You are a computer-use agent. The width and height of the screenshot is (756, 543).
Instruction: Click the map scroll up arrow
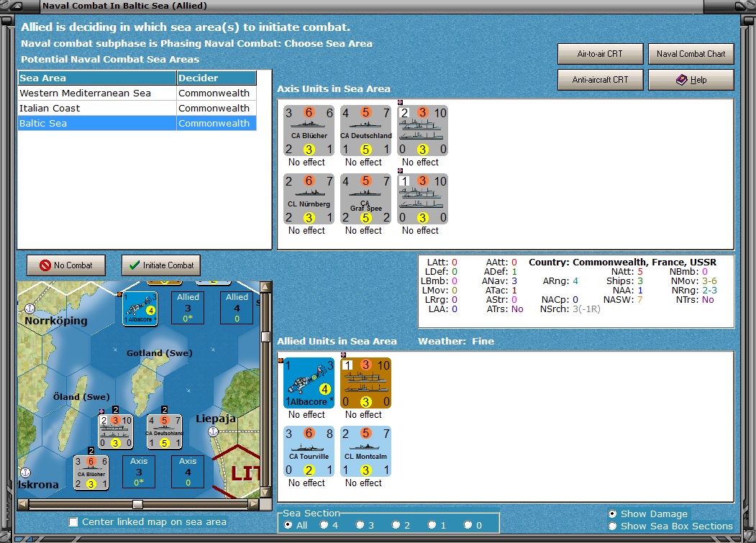click(265, 288)
